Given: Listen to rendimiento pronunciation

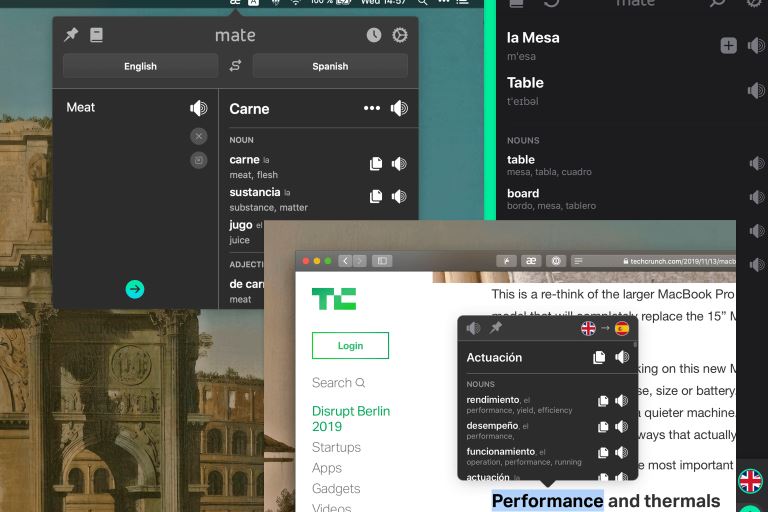Looking at the screenshot, I should click(x=622, y=401).
